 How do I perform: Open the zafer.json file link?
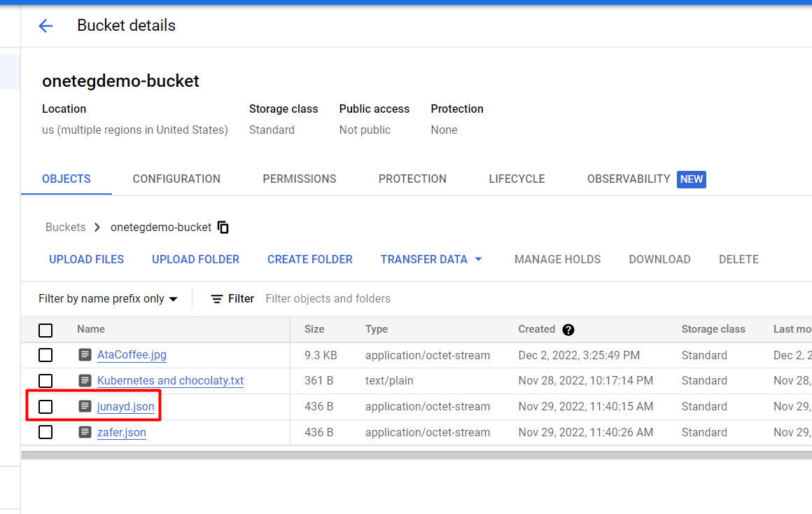click(121, 432)
